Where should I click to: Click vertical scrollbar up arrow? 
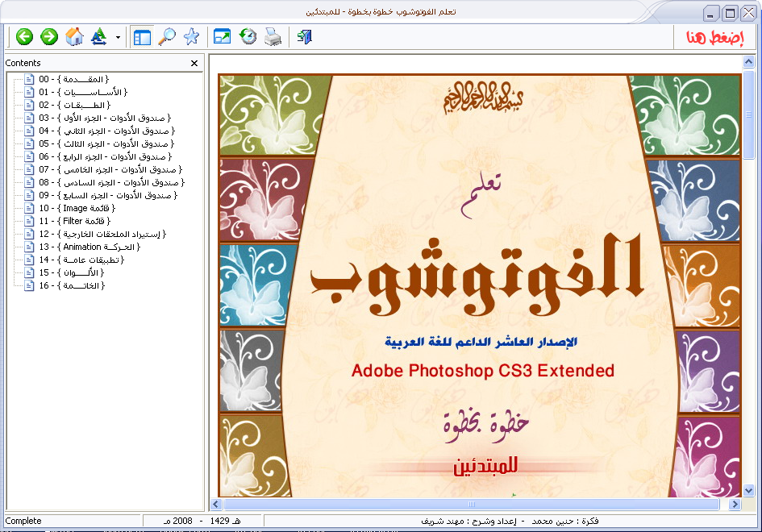[x=748, y=62]
